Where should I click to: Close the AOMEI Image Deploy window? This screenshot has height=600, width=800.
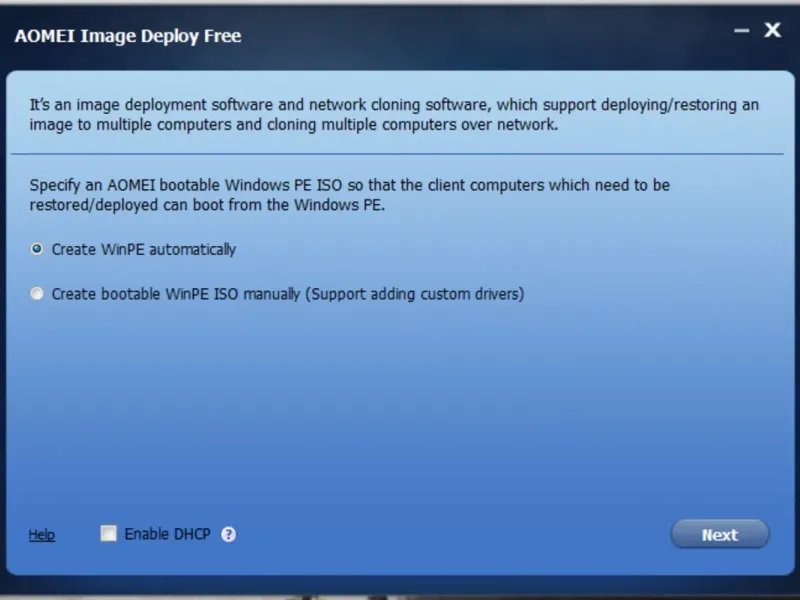click(772, 30)
